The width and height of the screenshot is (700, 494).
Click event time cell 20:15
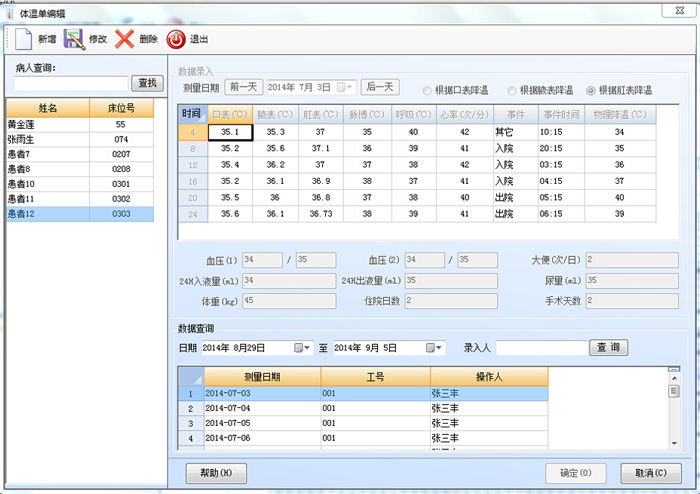tap(561, 148)
